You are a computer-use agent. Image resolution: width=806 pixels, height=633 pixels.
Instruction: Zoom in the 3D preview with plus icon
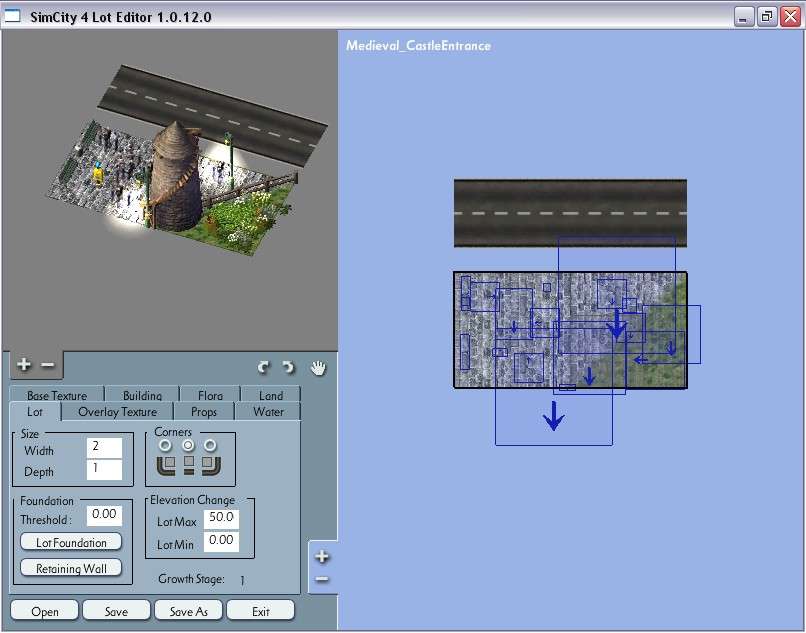(x=24, y=365)
